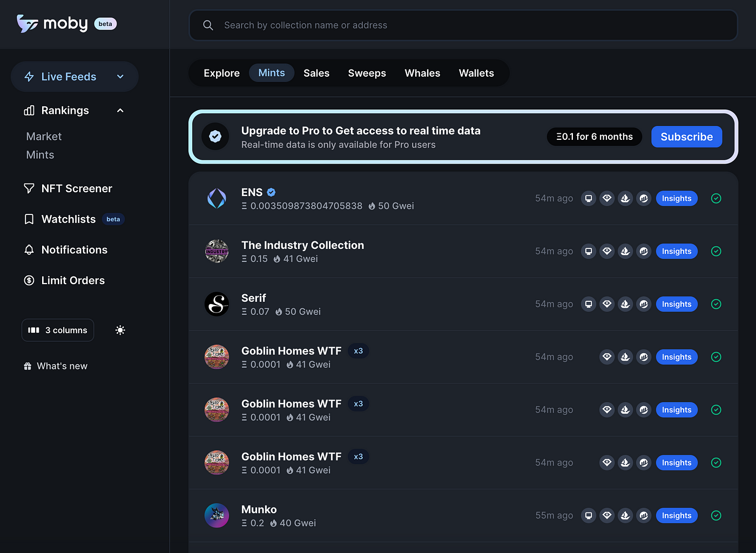Click the 55m ago timestamp
The width and height of the screenshot is (756, 553).
coord(554,516)
